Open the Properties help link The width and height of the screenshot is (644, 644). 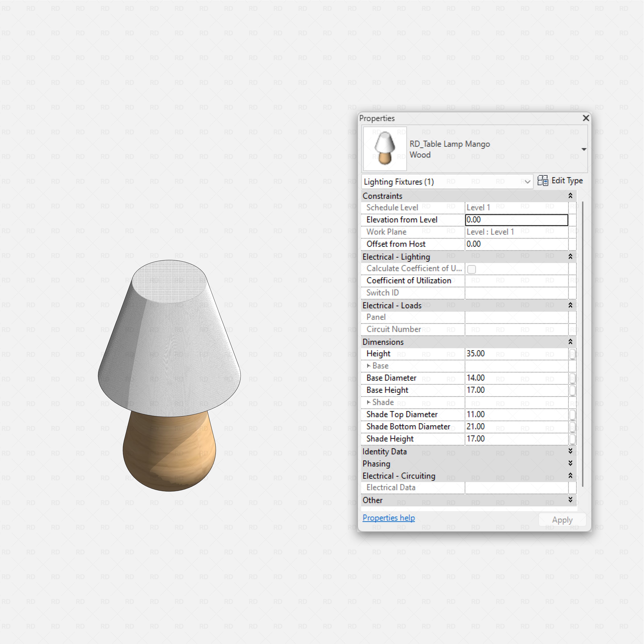[388, 518]
